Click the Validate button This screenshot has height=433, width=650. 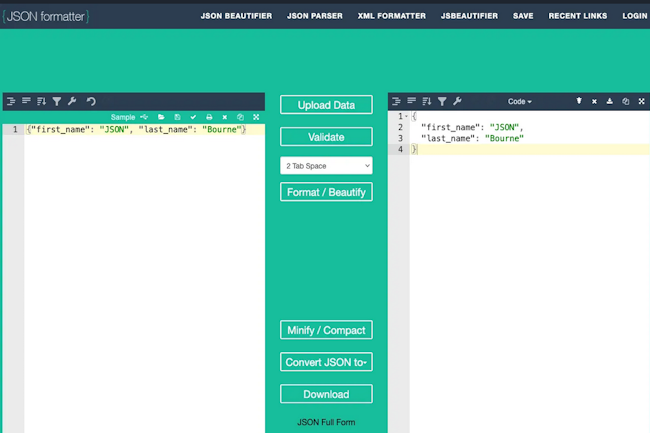click(326, 137)
